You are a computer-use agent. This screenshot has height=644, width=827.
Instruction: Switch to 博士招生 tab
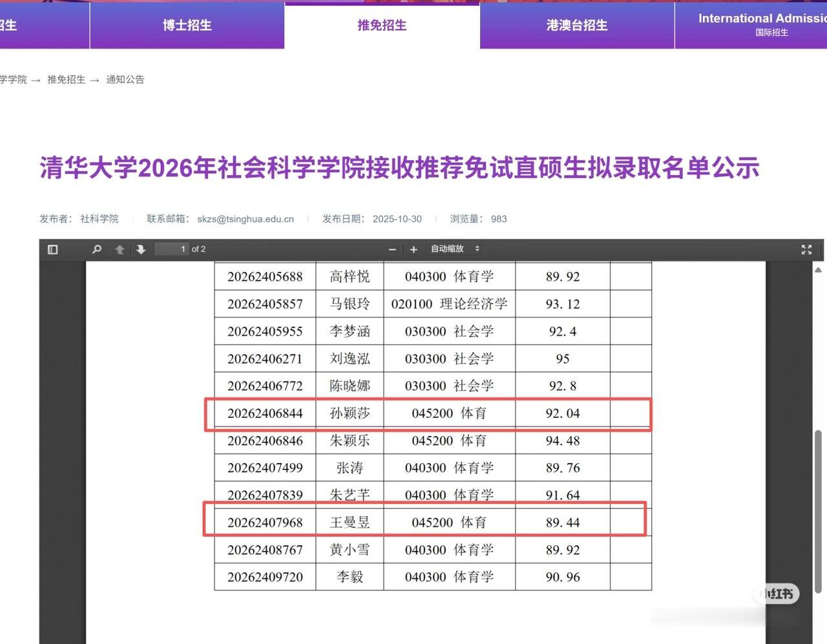pos(187,25)
